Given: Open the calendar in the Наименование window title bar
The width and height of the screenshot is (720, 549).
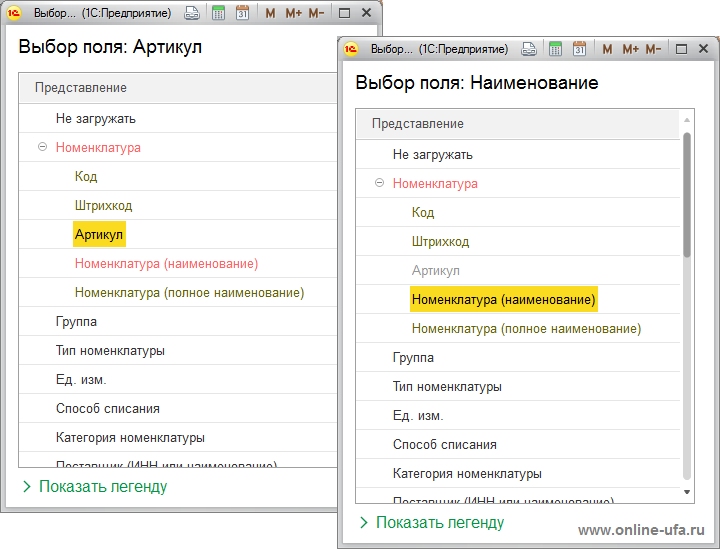Looking at the screenshot, I should click(579, 49).
